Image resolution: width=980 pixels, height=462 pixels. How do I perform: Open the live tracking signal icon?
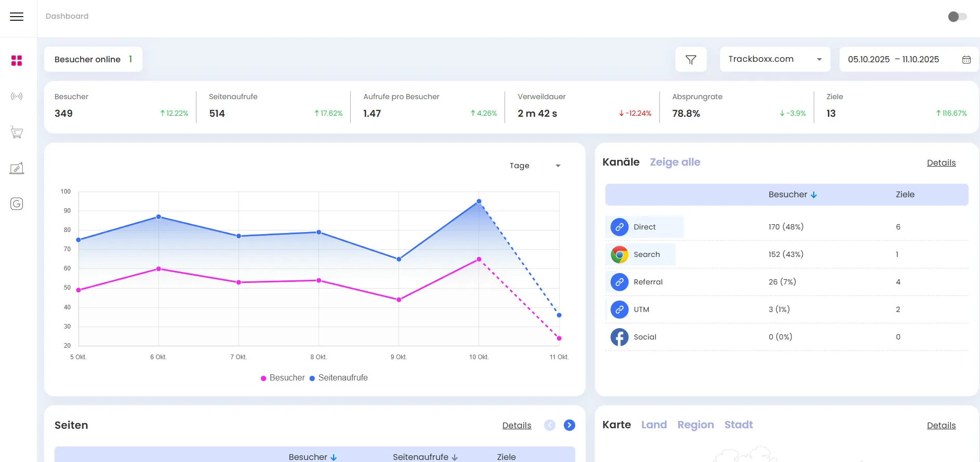coord(17,97)
